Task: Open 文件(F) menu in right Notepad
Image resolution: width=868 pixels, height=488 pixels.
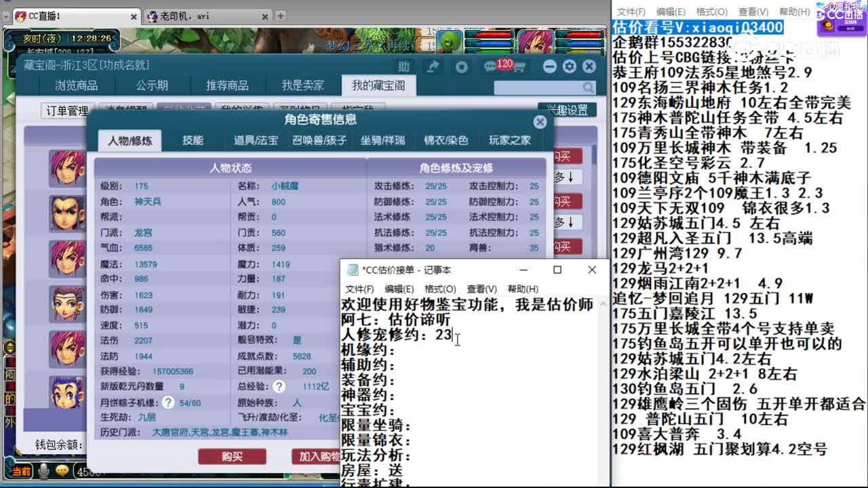Action: (631, 12)
